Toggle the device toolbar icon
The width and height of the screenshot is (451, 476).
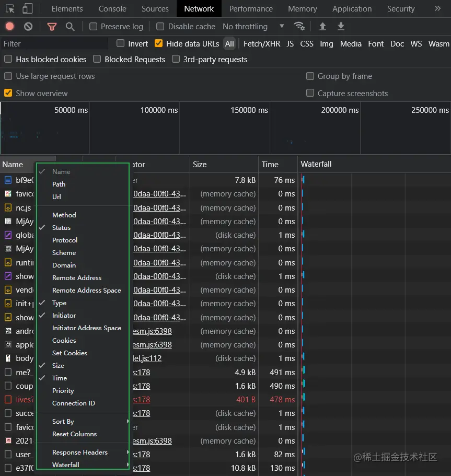pos(27,9)
